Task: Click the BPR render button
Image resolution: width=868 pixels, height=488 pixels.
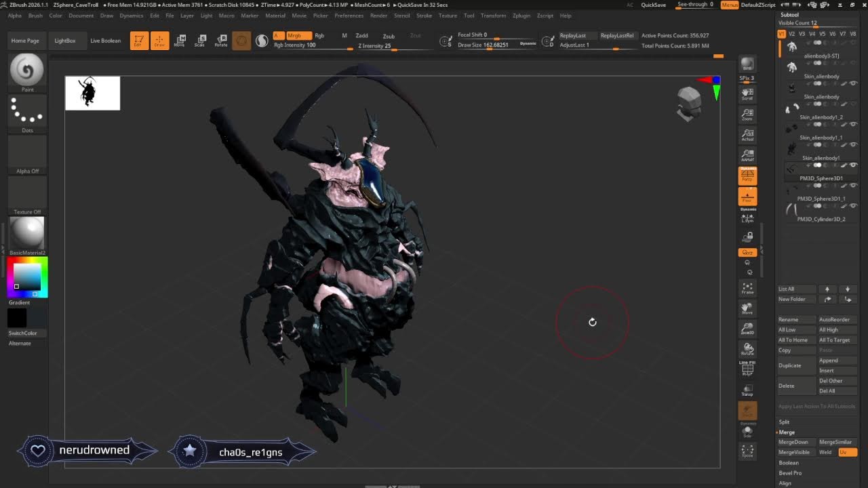Action: click(x=747, y=65)
